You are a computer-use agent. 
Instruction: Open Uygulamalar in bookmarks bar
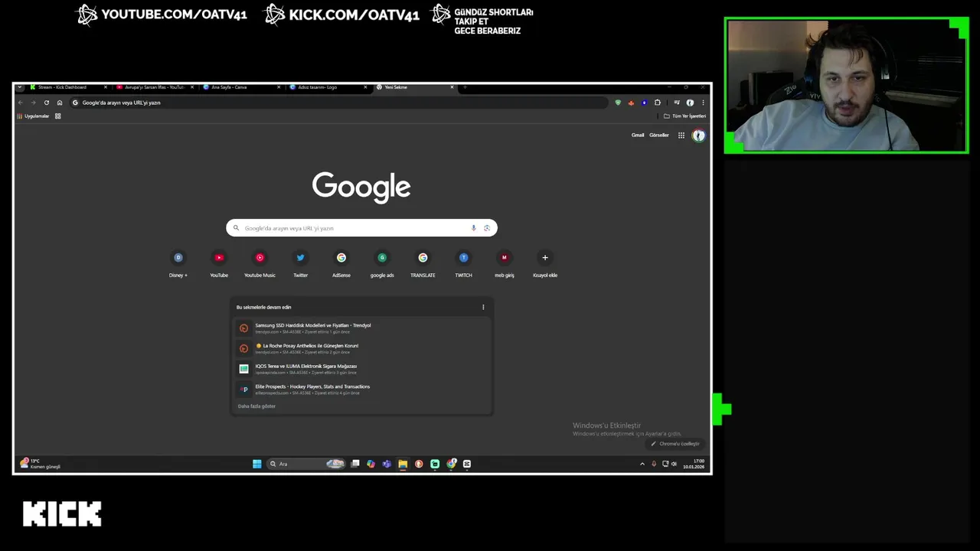(x=33, y=116)
